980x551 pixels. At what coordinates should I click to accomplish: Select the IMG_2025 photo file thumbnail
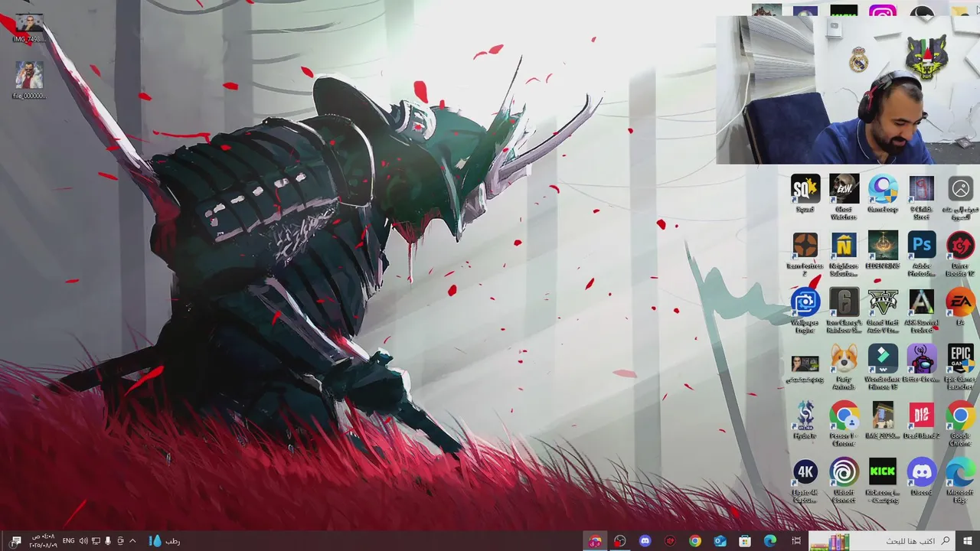click(x=883, y=420)
